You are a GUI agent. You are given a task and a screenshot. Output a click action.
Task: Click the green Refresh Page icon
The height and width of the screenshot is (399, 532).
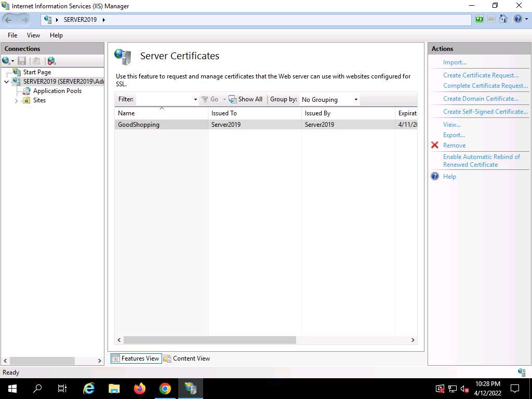[479, 19]
